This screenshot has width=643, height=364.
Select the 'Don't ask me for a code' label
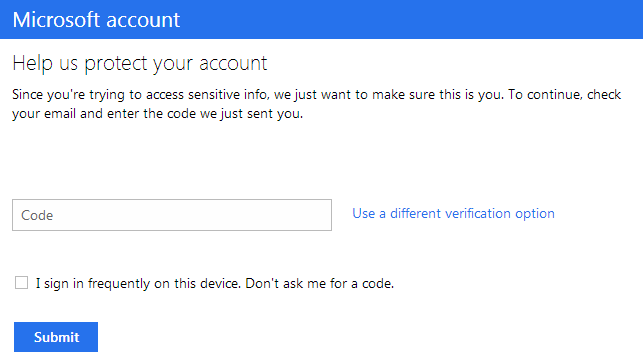tap(319, 283)
